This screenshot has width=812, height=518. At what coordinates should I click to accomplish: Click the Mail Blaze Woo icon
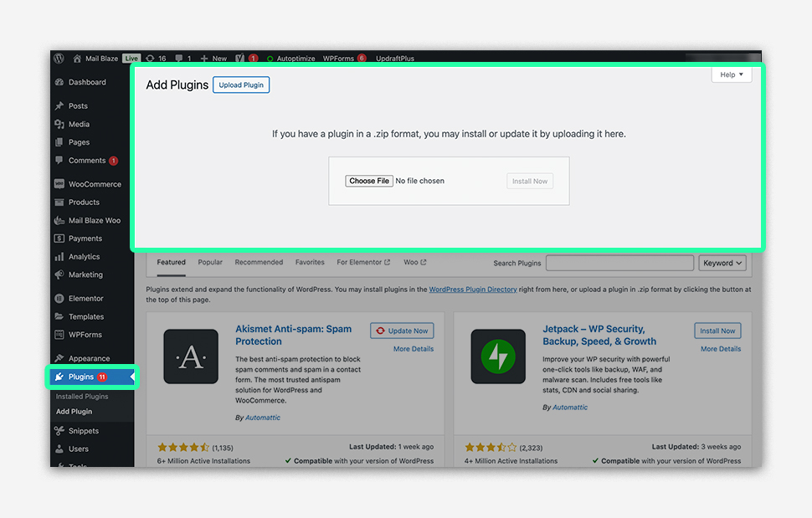click(59, 220)
